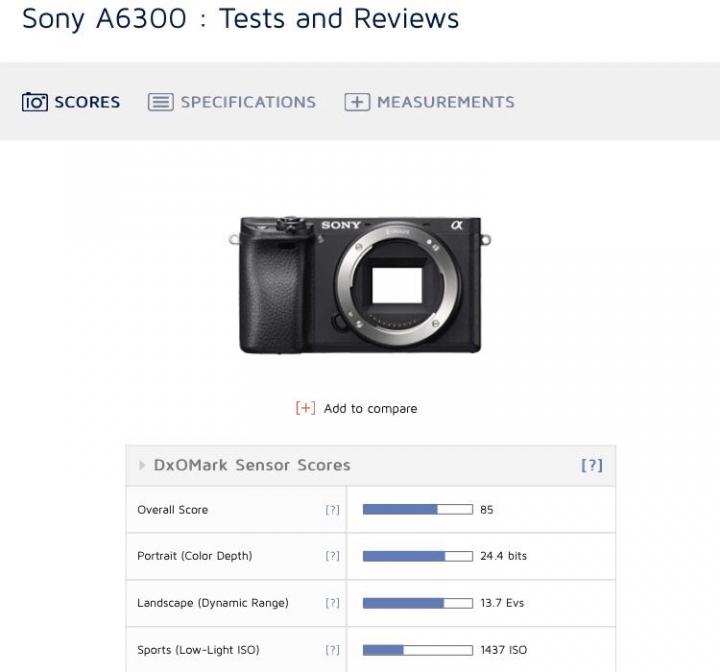Click the Sports (Low-Light ISO) label

click(198, 650)
